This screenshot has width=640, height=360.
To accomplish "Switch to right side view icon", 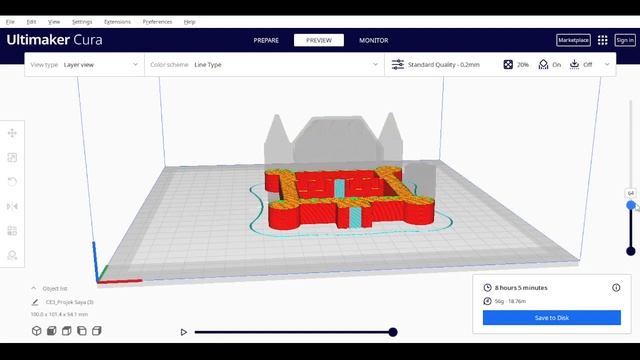I will (97, 331).
